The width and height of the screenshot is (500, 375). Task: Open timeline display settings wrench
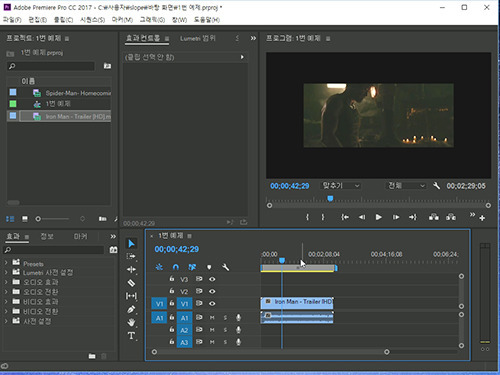pos(225,267)
